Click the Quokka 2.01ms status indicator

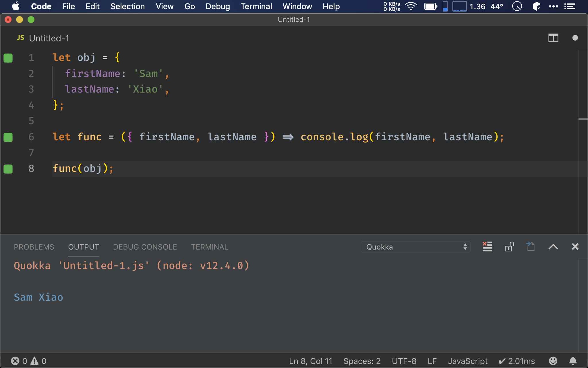tap(517, 361)
